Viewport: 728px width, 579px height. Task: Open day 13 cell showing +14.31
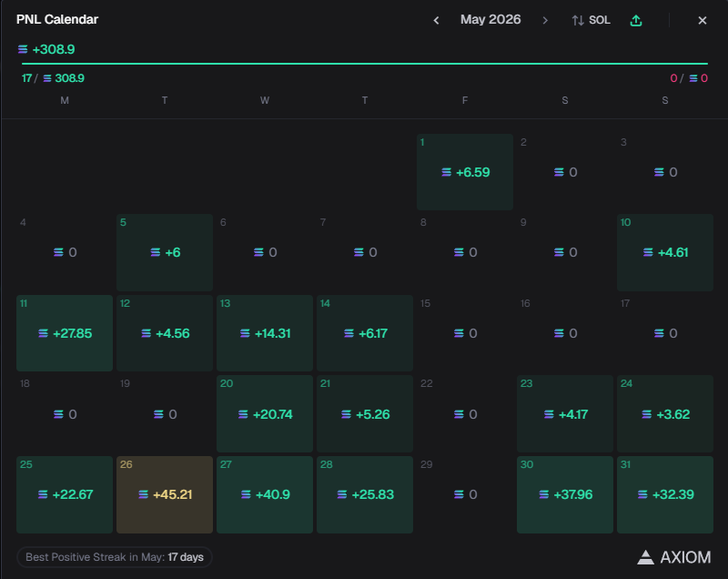click(265, 333)
